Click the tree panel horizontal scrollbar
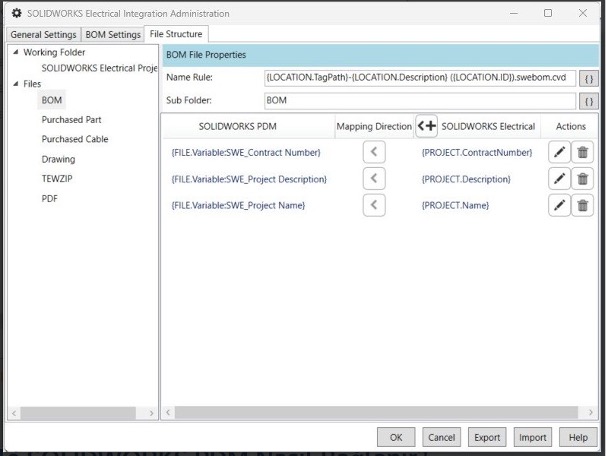 pos(78,413)
